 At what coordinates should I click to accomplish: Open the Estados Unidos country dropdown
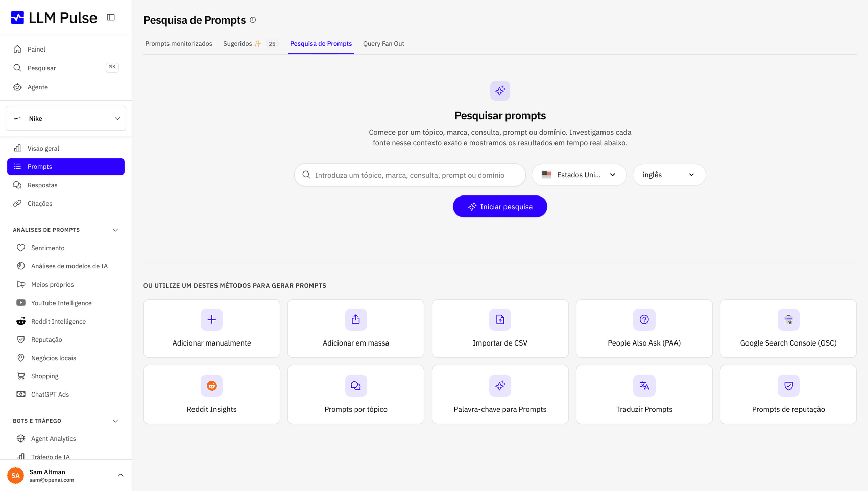click(579, 175)
